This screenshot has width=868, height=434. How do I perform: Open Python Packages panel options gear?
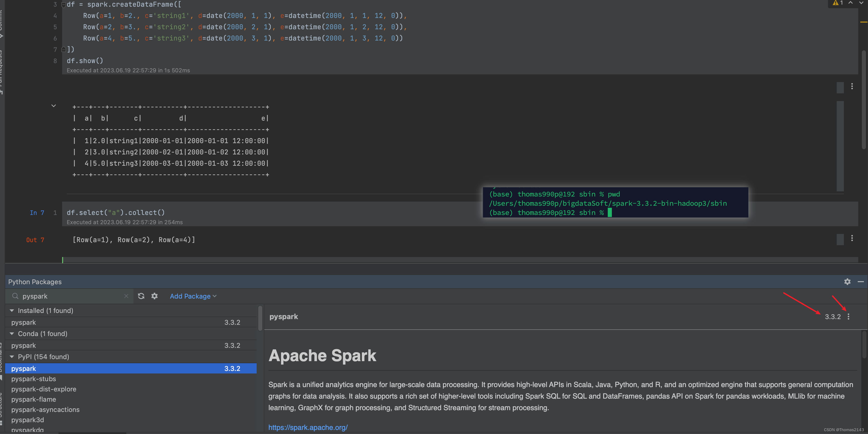coord(847,282)
